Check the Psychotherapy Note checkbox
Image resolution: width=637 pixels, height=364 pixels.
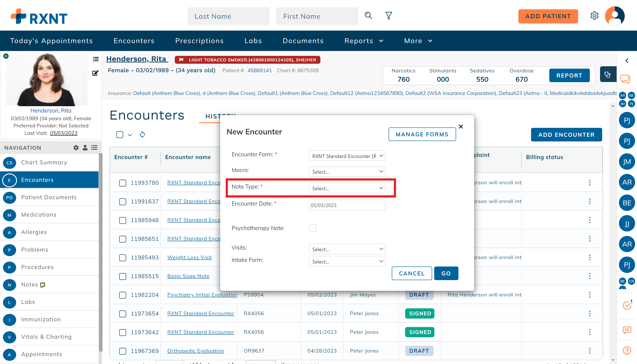tap(313, 228)
